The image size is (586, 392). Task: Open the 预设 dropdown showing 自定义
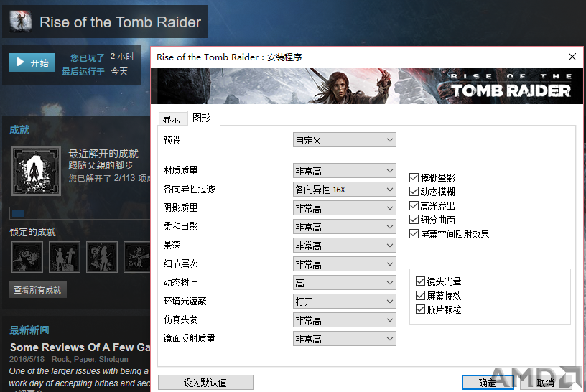(344, 140)
